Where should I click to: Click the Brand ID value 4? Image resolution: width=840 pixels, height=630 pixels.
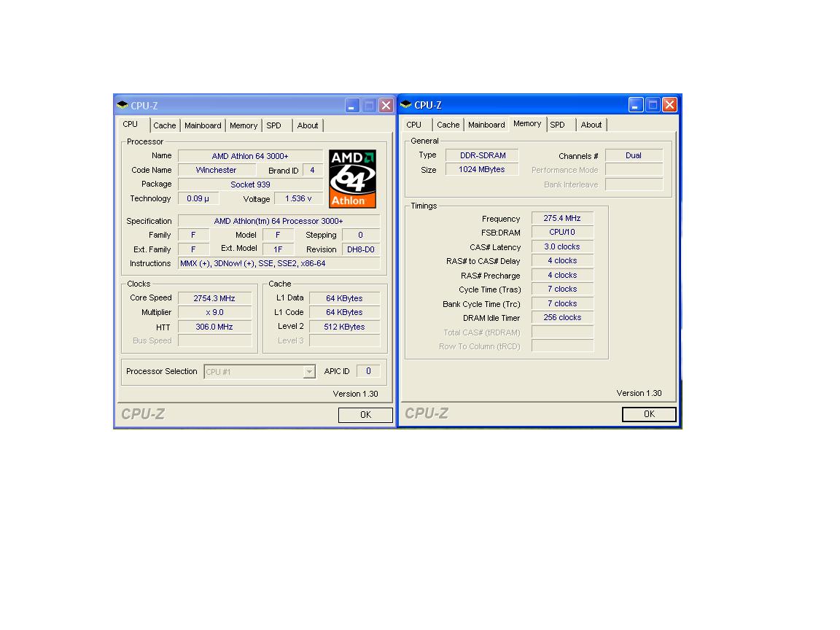312,170
